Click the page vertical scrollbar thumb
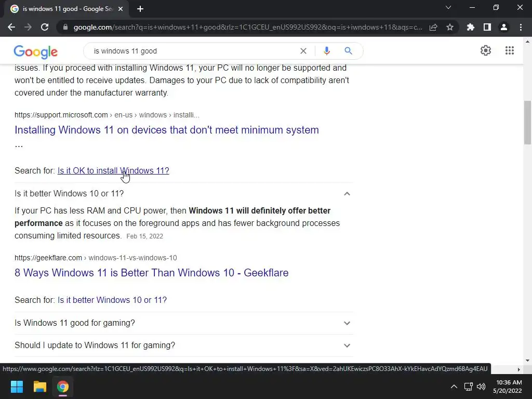532x399 pixels. tap(527, 123)
